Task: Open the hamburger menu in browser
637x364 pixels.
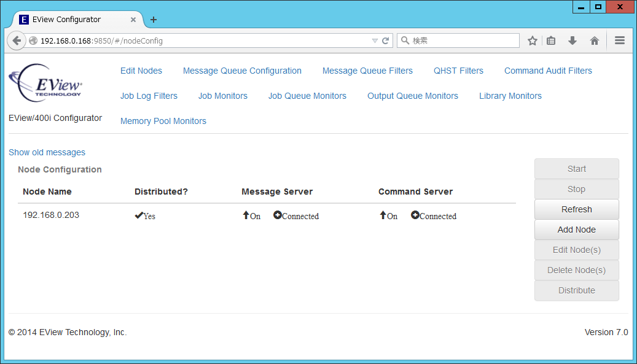Action: [620, 41]
